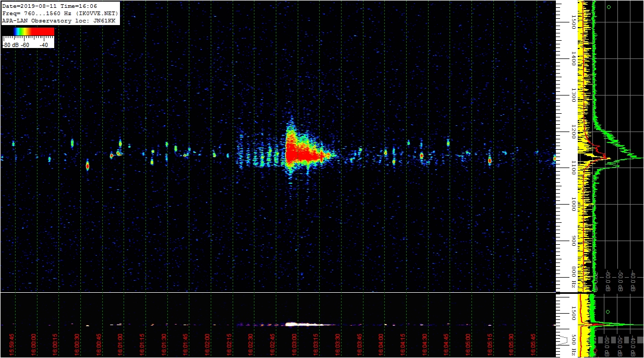644x358 pixels.
Task: Click the 16:05:30 time marker
Action: 512,345
